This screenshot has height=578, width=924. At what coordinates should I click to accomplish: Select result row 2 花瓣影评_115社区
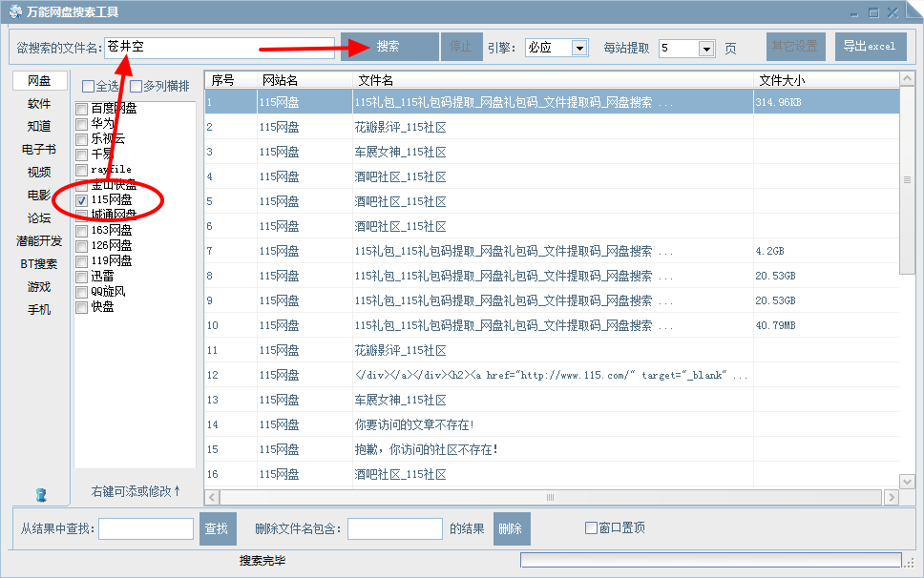click(552, 127)
